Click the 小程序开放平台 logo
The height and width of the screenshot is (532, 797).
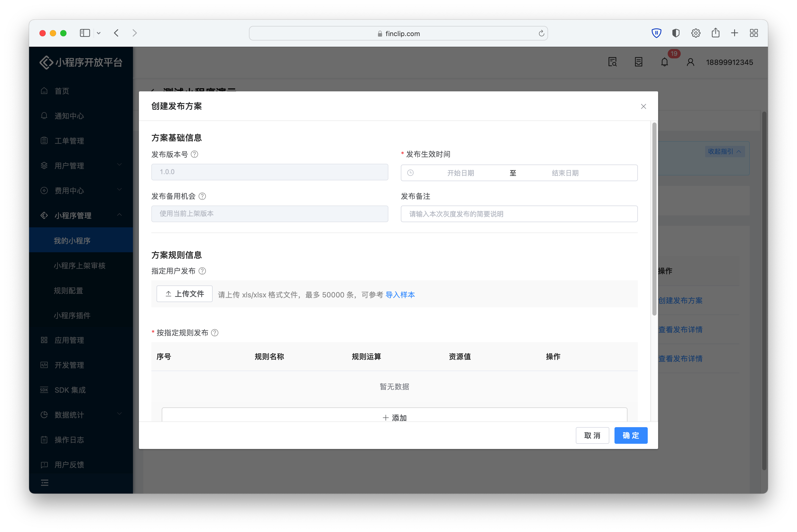(81, 63)
